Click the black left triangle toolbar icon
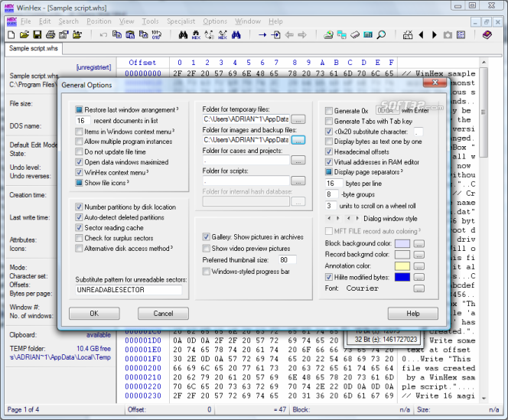The width and height of the screenshot is (508, 420). click(x=421, y=34)
